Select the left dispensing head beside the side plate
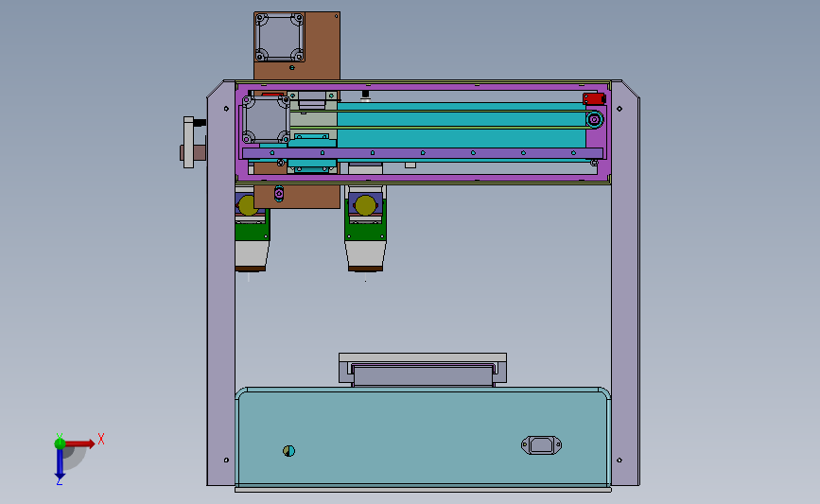The width and height of the screenshot is (820, 504). point(253,229)
